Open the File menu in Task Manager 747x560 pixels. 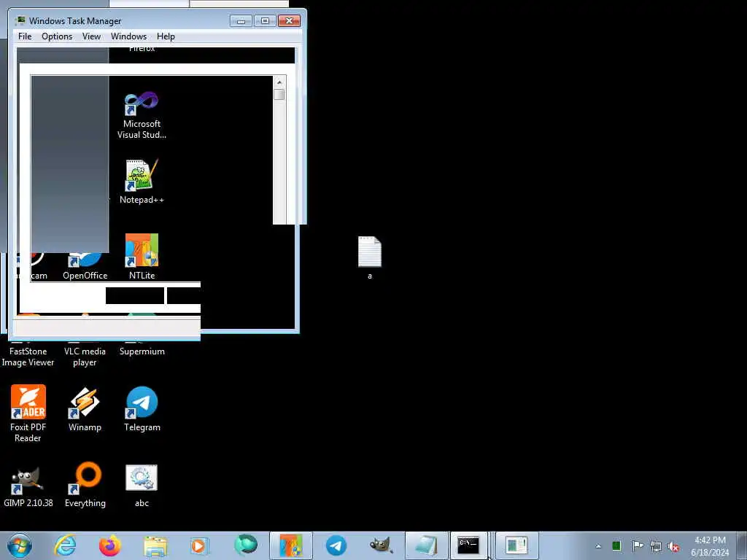25,36
